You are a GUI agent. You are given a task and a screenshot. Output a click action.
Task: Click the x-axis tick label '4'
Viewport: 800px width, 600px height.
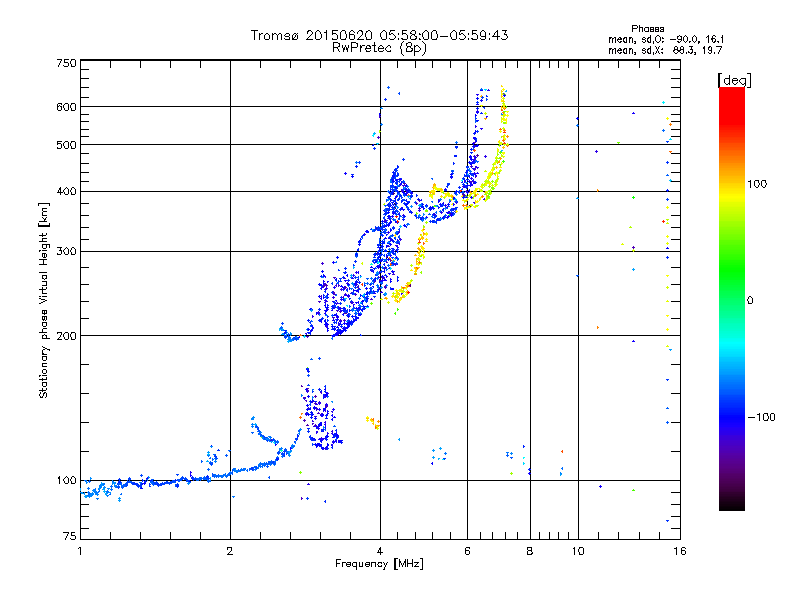(x=380, y=551)
